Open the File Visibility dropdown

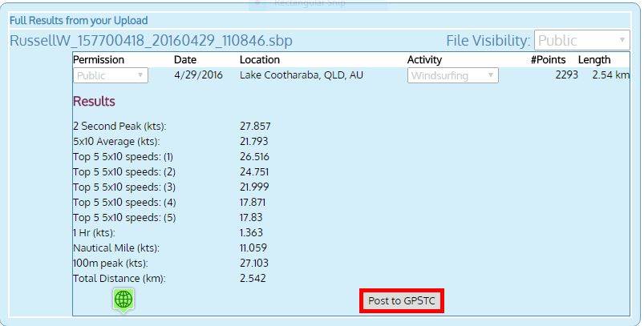[582, 40]
